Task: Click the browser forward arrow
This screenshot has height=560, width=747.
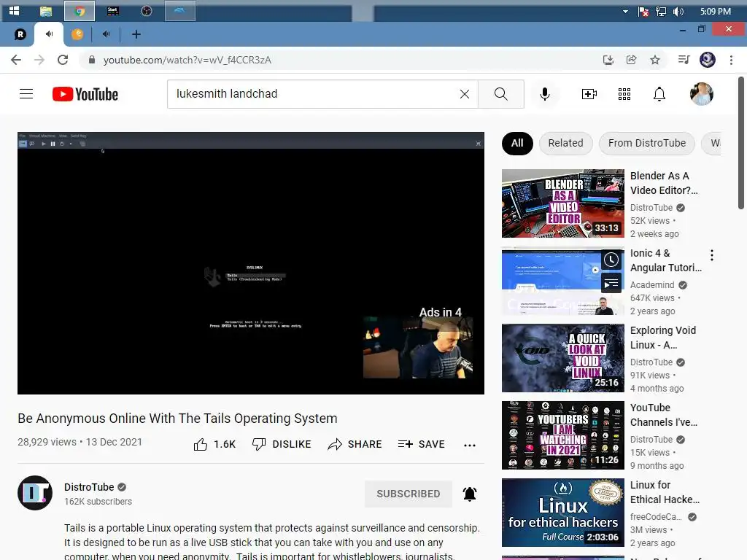Action: pyautogui.click(x=39, y=60)
